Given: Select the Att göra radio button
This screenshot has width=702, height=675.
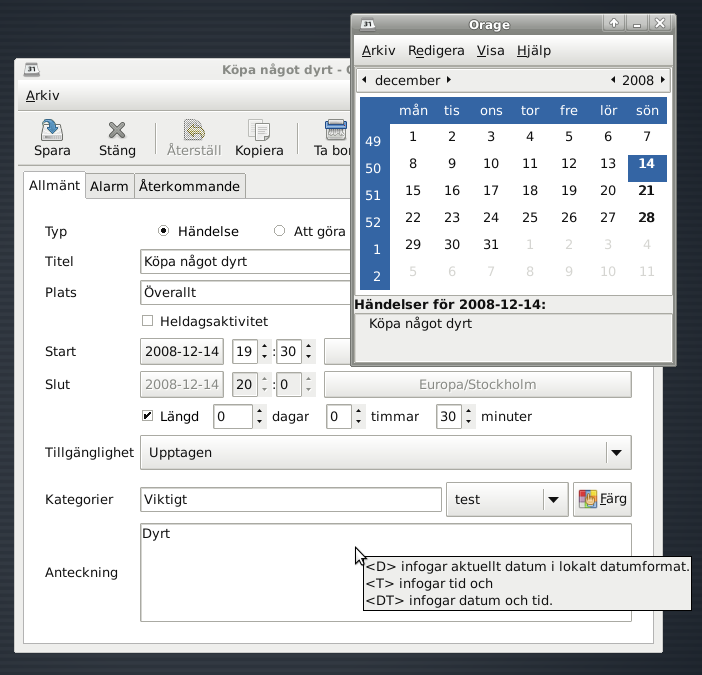Looking at the screenshot, I should [279, 231].
